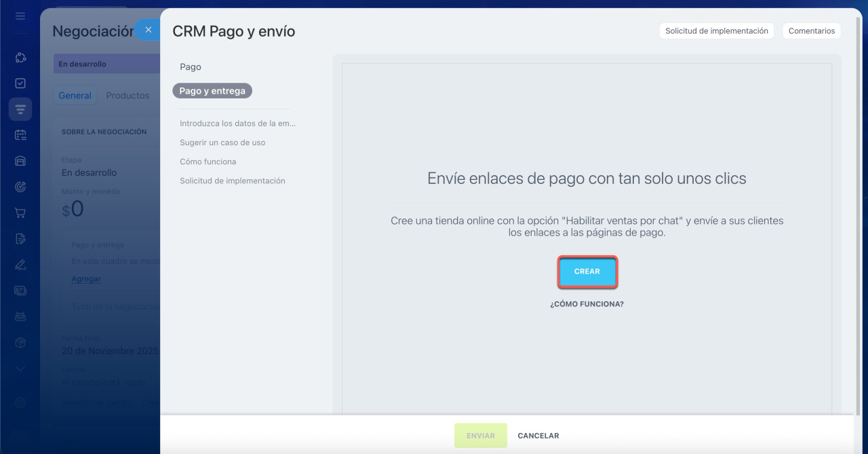Click the blue CREAR button
This screenshot has width=868, height=454.
(587, 271)
